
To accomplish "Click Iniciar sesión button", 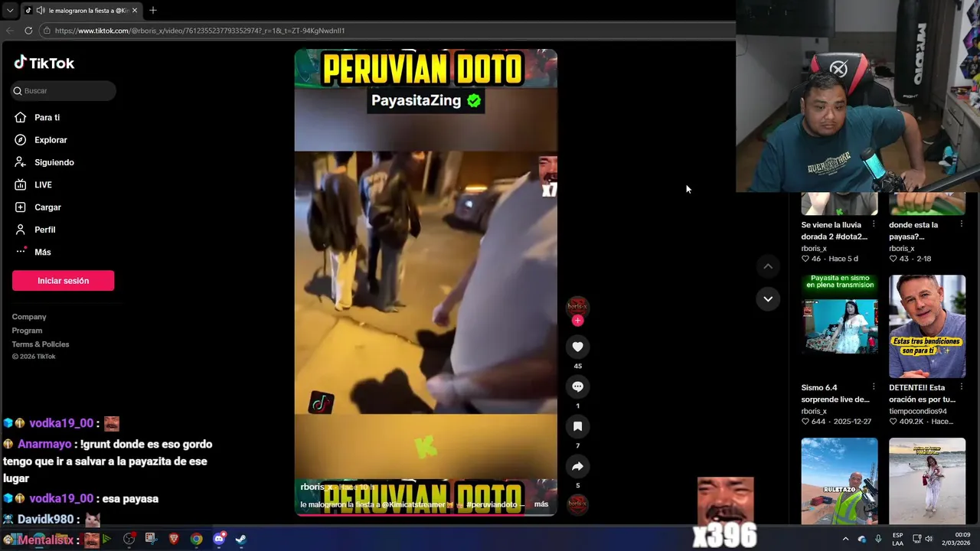I will coord(63,281).
